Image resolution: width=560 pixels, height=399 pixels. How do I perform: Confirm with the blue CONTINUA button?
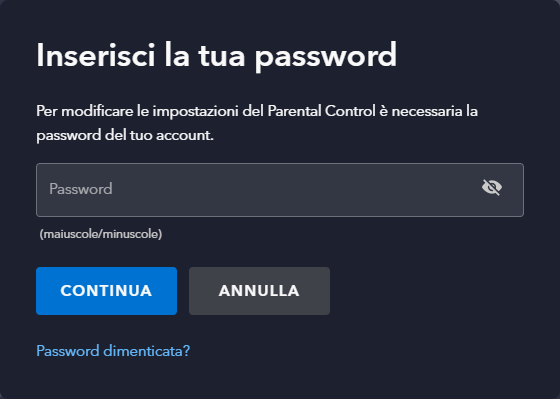coord(106,291)
